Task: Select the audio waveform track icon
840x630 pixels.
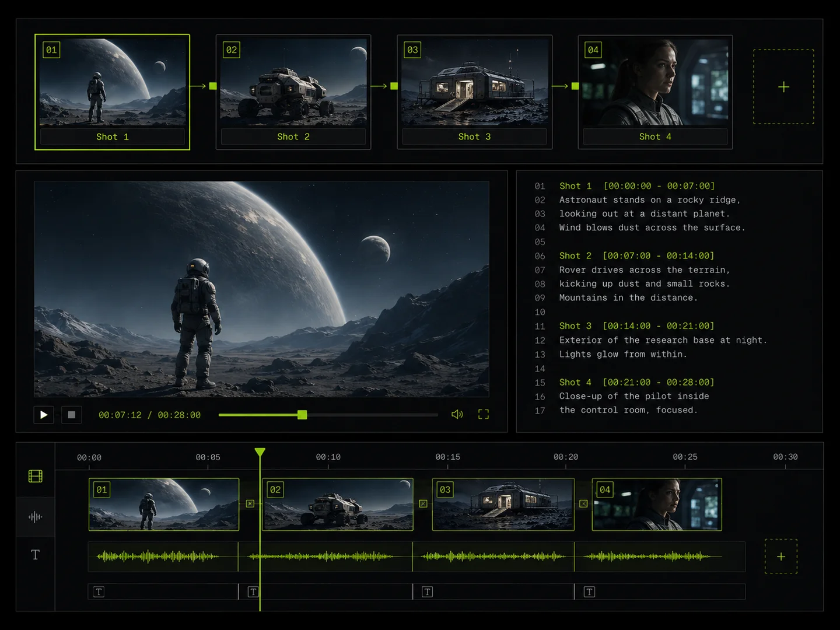Action: pyautogui.click(x=36, y=517)
